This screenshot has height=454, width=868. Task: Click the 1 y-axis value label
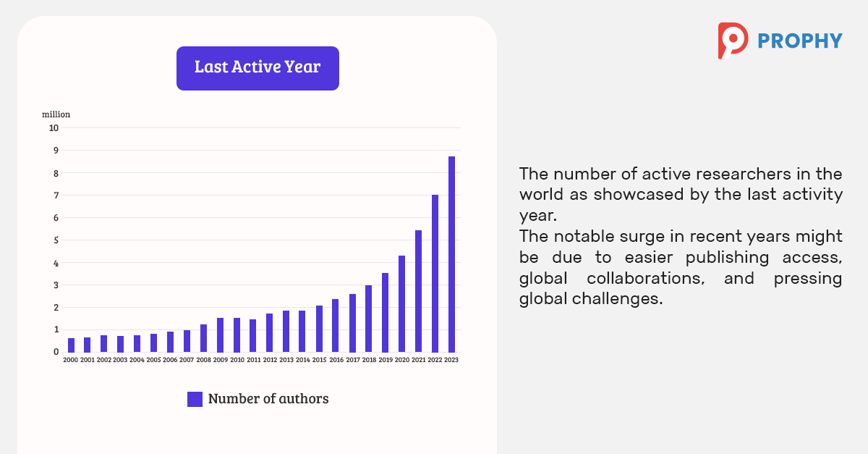tap(56, 329)
